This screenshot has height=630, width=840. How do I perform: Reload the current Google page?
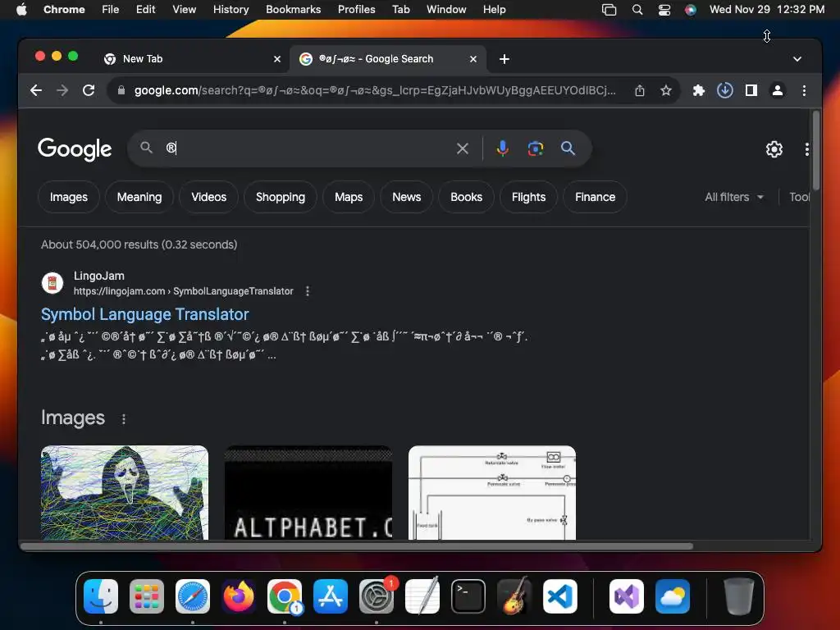89,90
